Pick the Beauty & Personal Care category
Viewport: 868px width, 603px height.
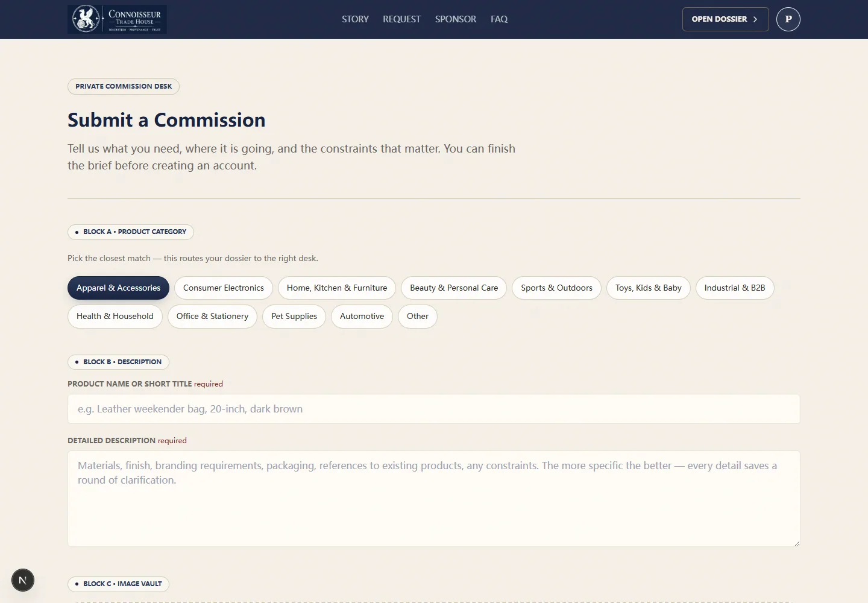[x=454, y=288]
